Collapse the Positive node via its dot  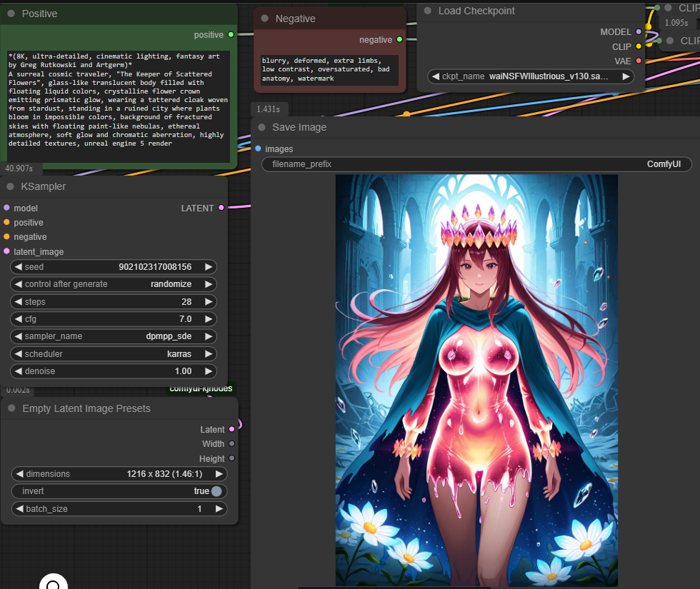(11, 14)
